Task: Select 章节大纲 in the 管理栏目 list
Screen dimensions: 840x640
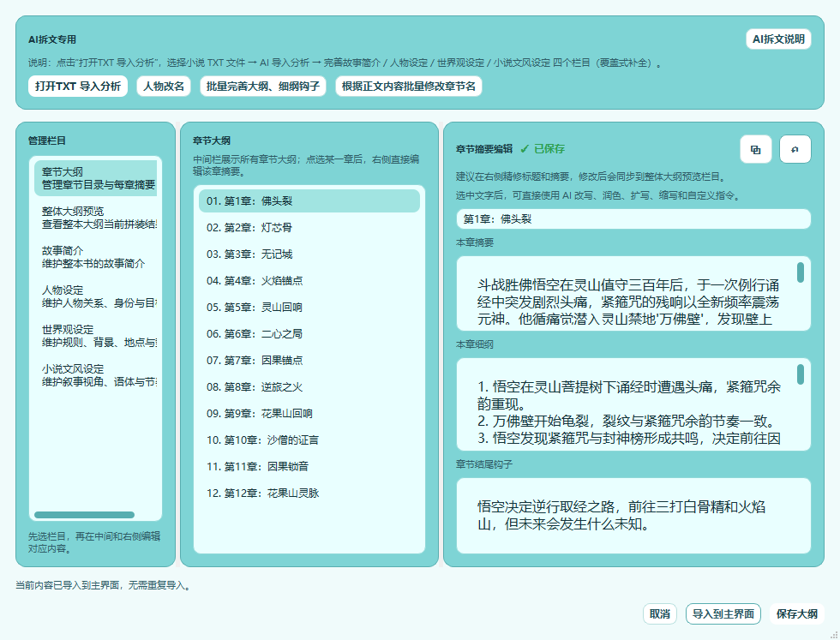Action: coord(95,178)
